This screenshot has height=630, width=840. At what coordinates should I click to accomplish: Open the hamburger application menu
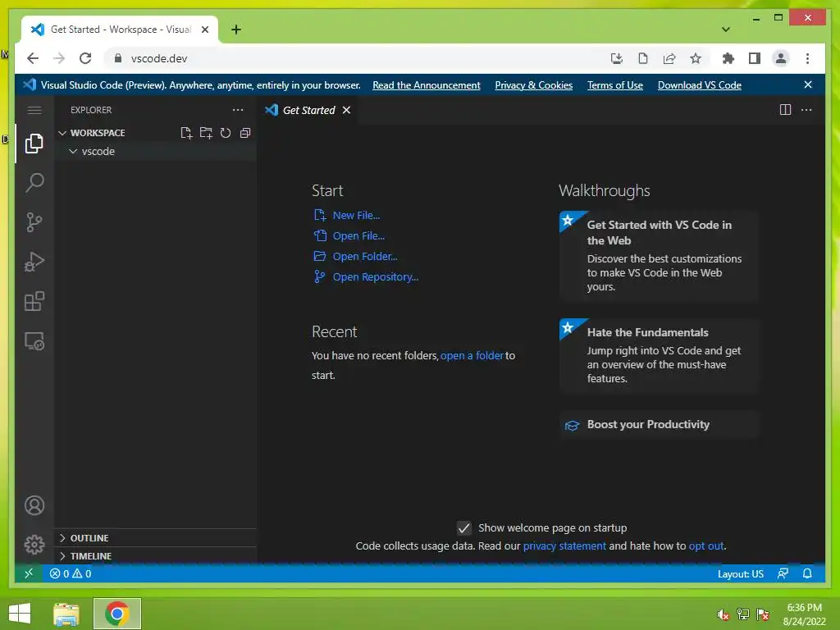coord(34,111)
